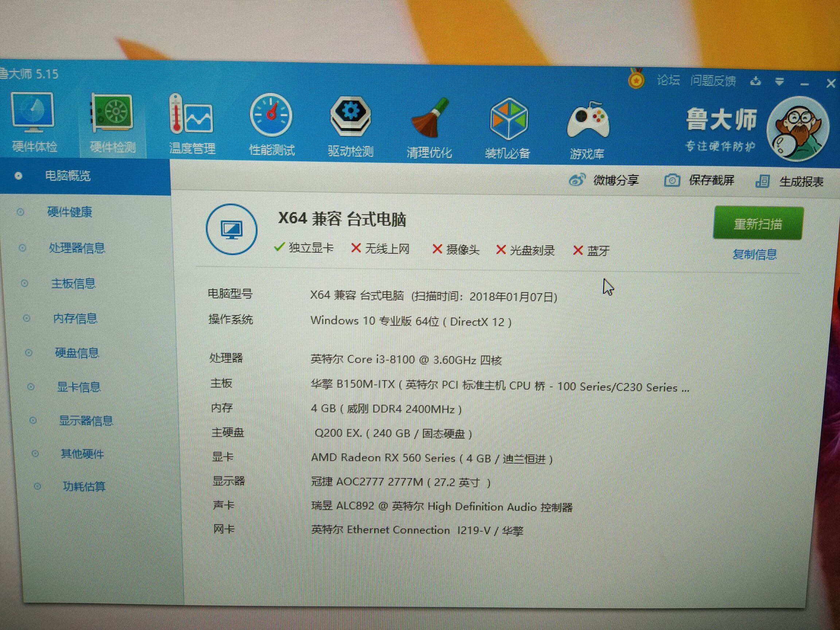Open the share/upload icon near the titlebar

756,81
